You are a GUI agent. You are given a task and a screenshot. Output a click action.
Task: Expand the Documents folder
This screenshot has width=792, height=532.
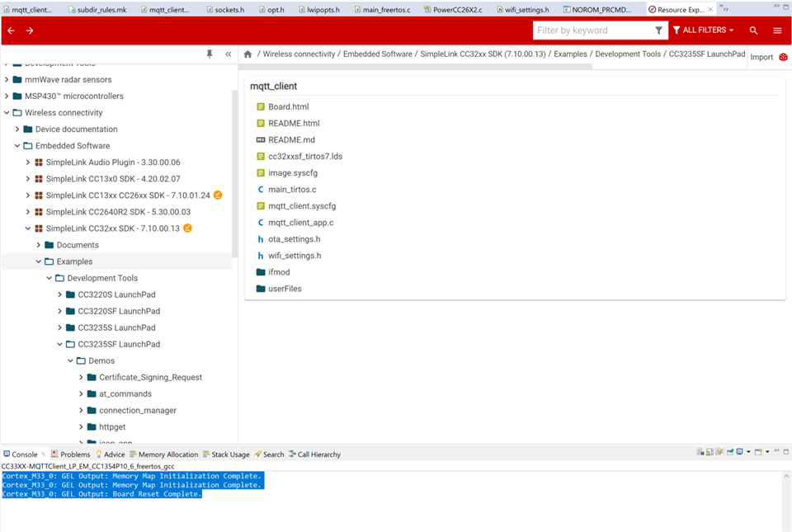[39, 245]
